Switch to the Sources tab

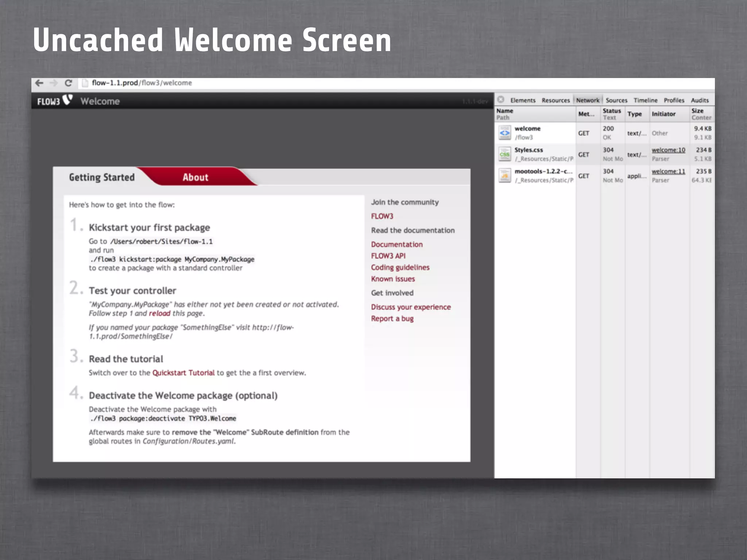point(616,100)
